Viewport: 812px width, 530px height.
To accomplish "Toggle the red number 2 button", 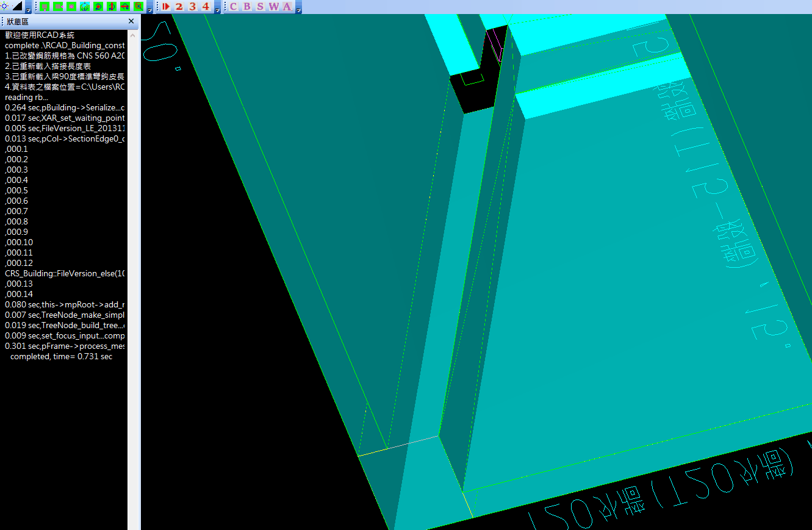I will [179, 6].
